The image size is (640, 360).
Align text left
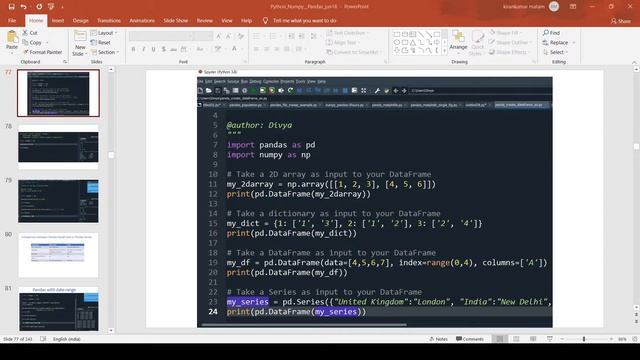point(256,49)
